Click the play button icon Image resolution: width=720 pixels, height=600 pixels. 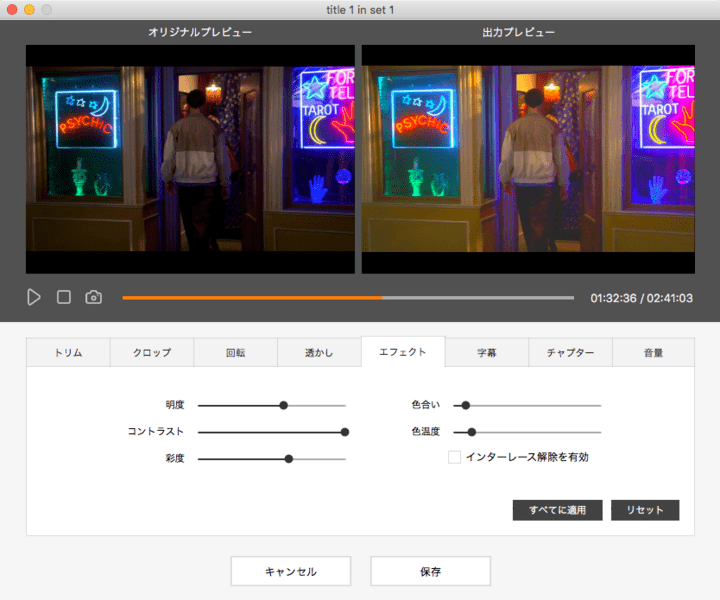(x=34, y=297)
